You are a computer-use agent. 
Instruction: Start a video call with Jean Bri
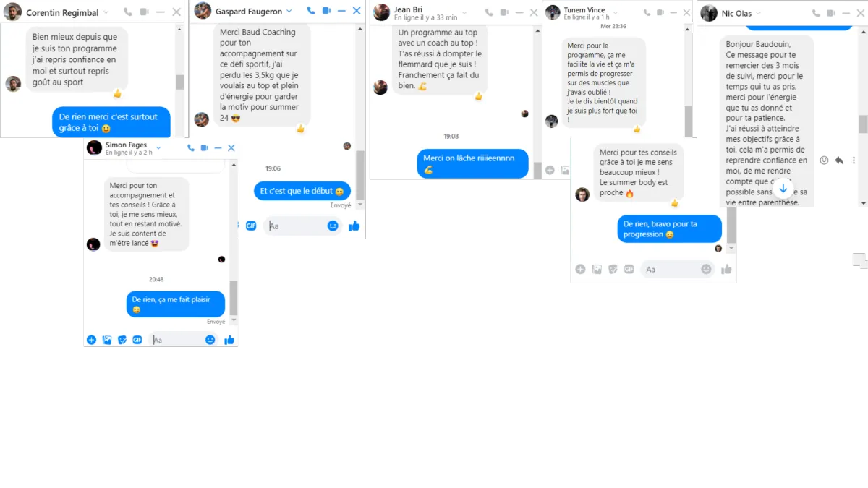(x=504, y=12)
